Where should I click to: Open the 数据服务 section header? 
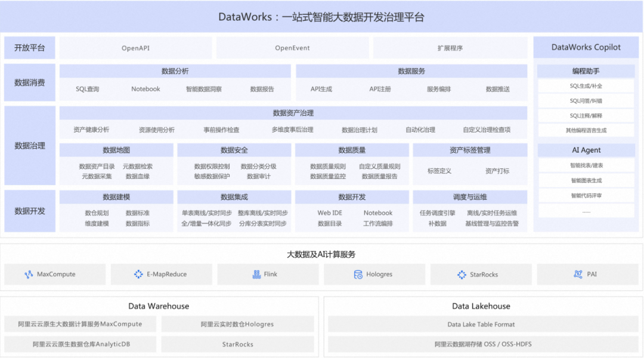click(x=411, y=71)
